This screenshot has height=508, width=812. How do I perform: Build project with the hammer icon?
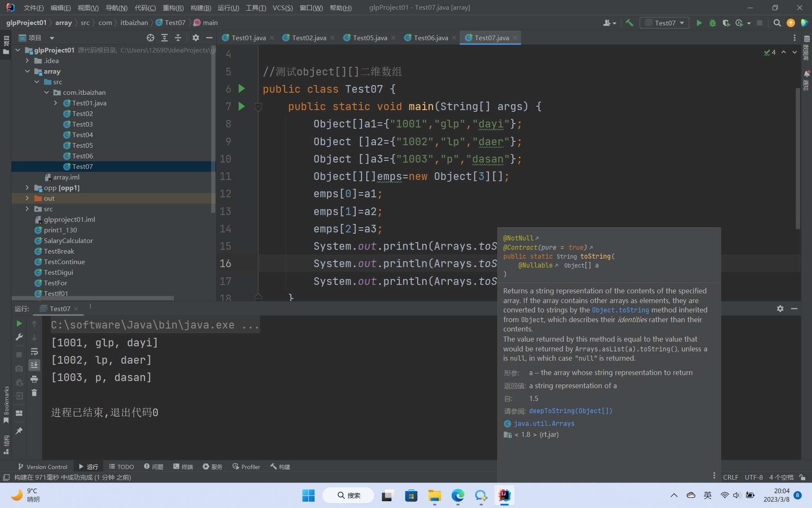(x=629, y=23)
